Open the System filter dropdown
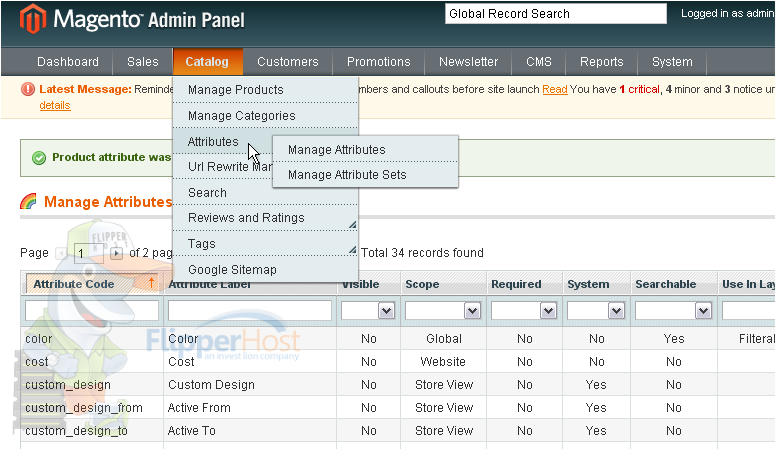 pos(616,311)
